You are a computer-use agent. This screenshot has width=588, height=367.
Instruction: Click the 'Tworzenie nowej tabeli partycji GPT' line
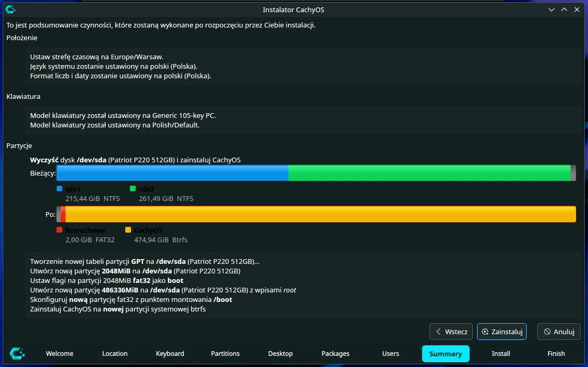pos(145,262)
